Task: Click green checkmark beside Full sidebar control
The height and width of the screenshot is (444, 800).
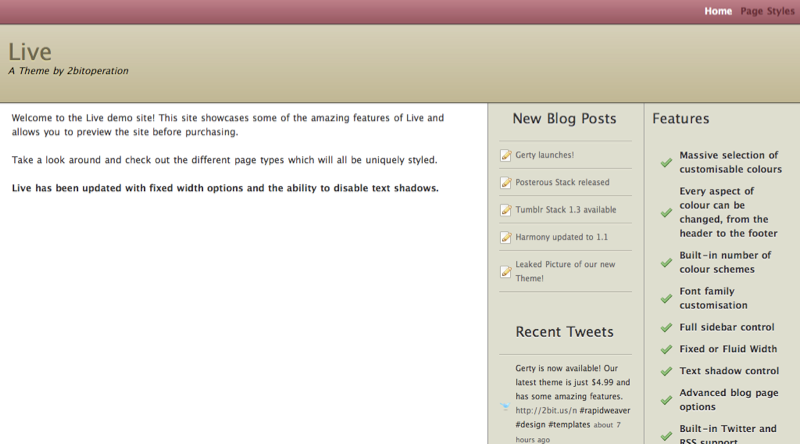Action: tap(666, 327)
